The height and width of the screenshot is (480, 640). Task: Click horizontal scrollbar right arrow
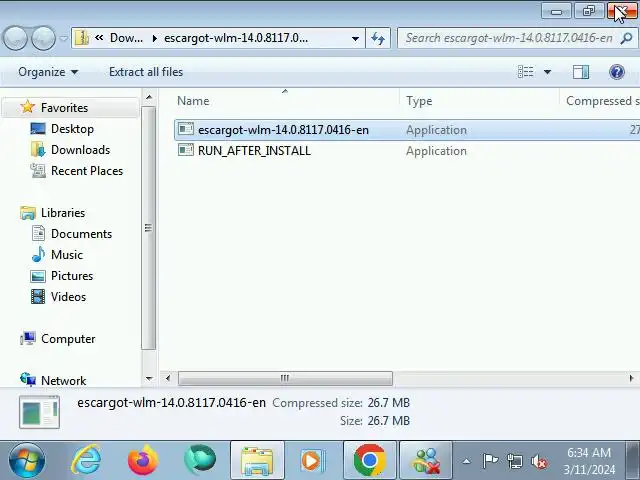[631, 378]
